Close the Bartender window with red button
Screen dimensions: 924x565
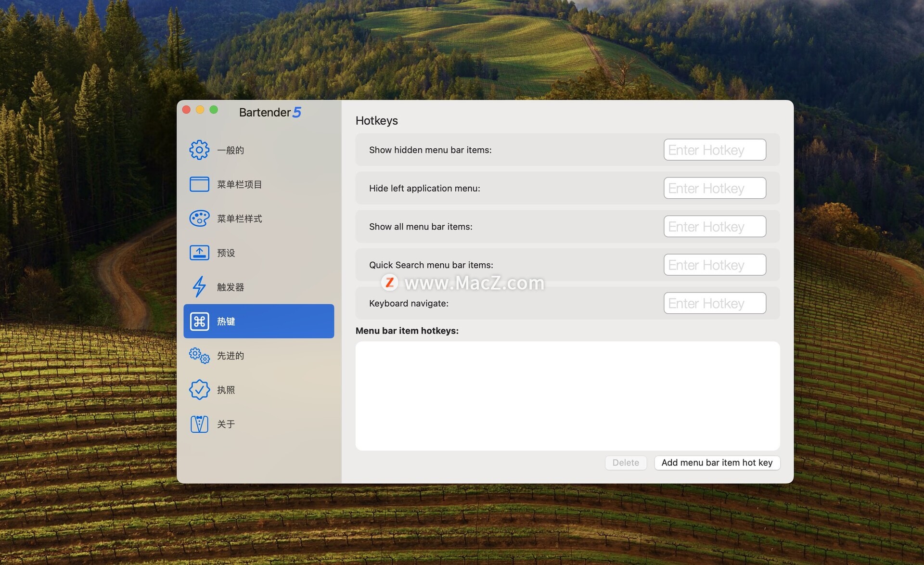[187, 110]
